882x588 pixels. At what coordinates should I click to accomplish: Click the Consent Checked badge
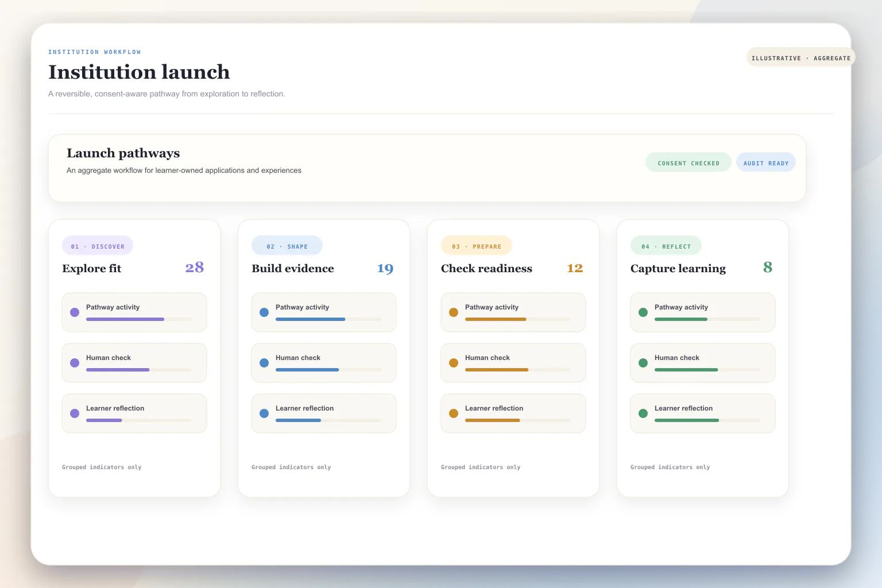click(688, 163)
